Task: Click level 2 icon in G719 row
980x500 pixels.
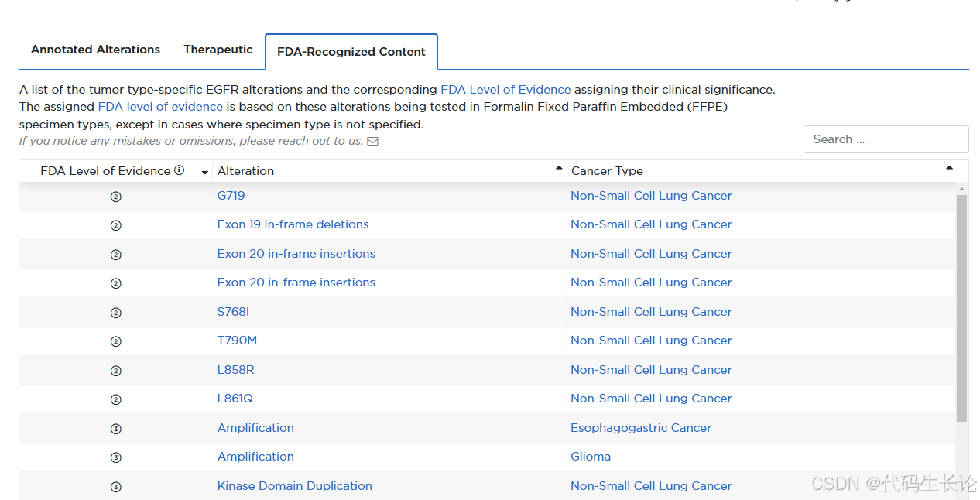Action: [116, 197]
